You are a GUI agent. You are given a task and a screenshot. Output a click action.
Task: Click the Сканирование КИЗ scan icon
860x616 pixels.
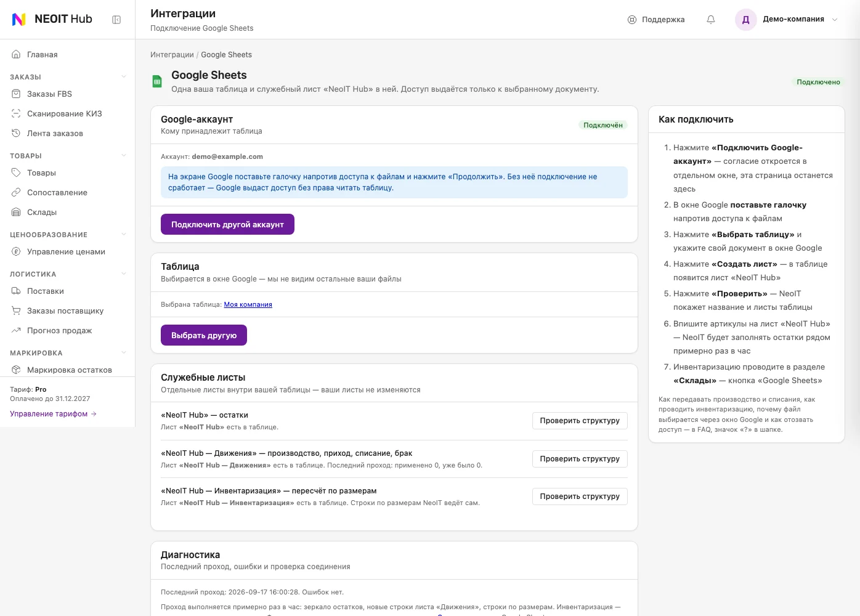coord(16,114)
